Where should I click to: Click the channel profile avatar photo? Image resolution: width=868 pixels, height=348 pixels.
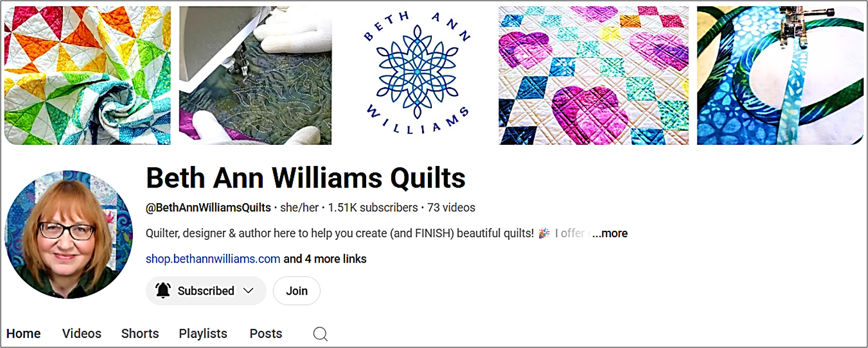(69, 234)
